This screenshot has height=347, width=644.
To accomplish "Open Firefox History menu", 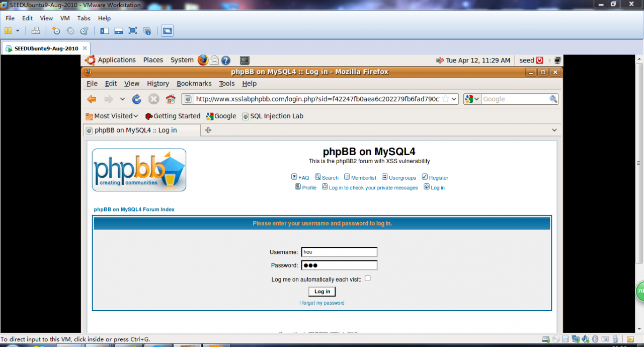I will [158, 84].
